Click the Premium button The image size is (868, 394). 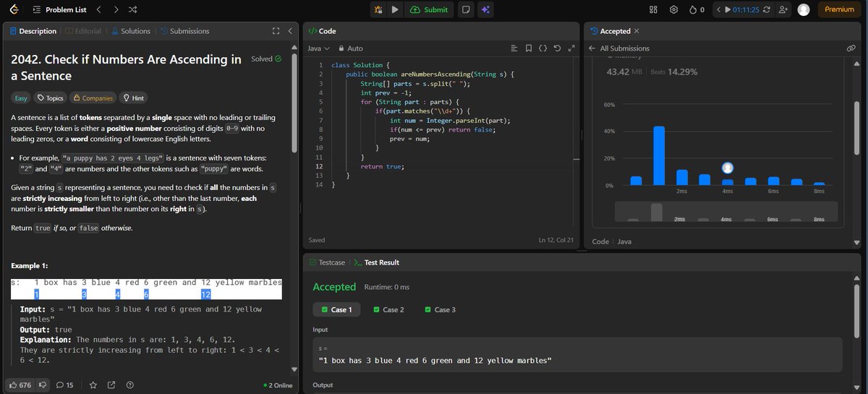click(839, 9)
